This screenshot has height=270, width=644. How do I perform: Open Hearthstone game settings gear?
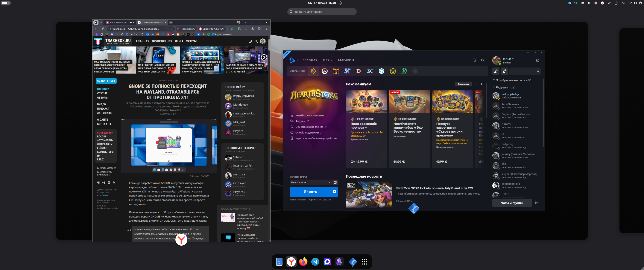tap(335, 192)
